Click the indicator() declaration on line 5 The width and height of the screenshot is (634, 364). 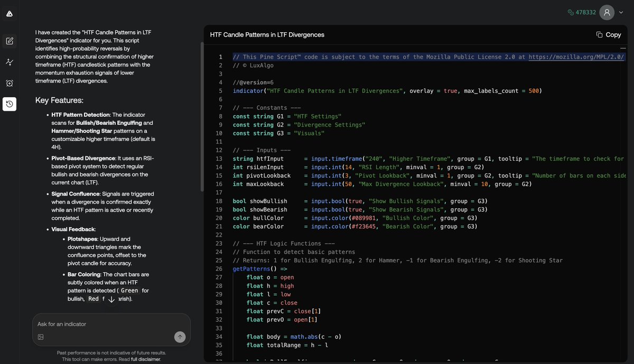point(387,91)
